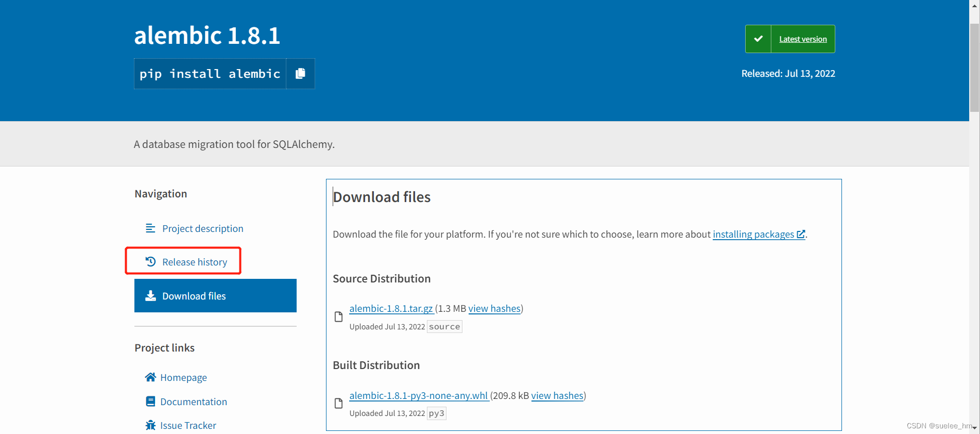The width and height of the screenshot is (980, 434).
Task: Click the database migration tool description text
Action: (x=234, y=144)
